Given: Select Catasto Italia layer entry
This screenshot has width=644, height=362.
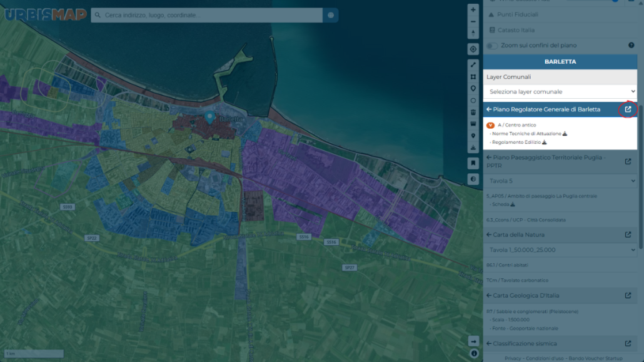Looking at the screenshot, I should [516, 30].
